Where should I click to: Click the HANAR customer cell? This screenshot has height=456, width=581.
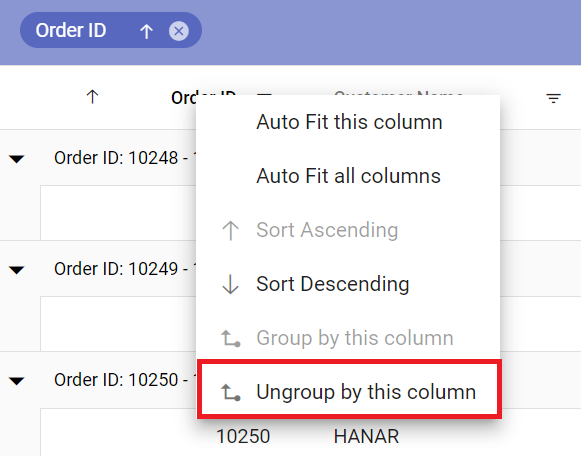[x=366, y=436]
